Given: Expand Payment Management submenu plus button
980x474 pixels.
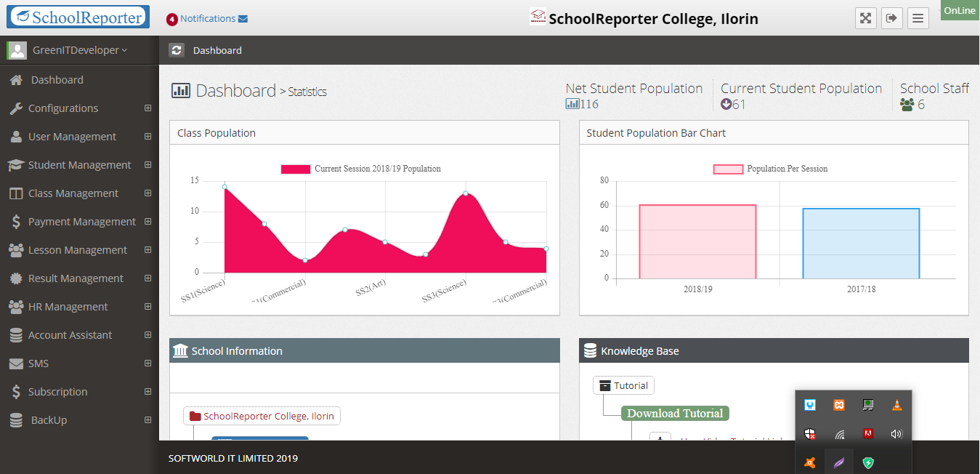Looking at the screenshot, I should [148, 222].
